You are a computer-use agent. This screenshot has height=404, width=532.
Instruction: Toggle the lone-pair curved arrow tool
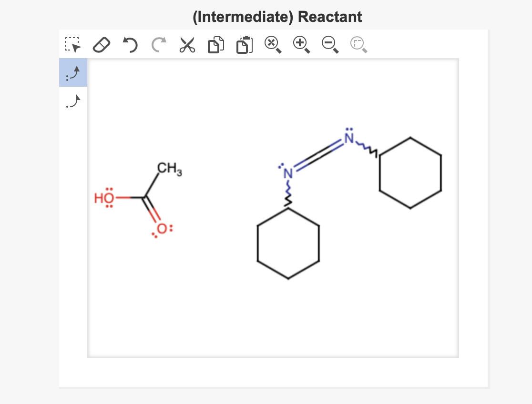click(72, 72)
